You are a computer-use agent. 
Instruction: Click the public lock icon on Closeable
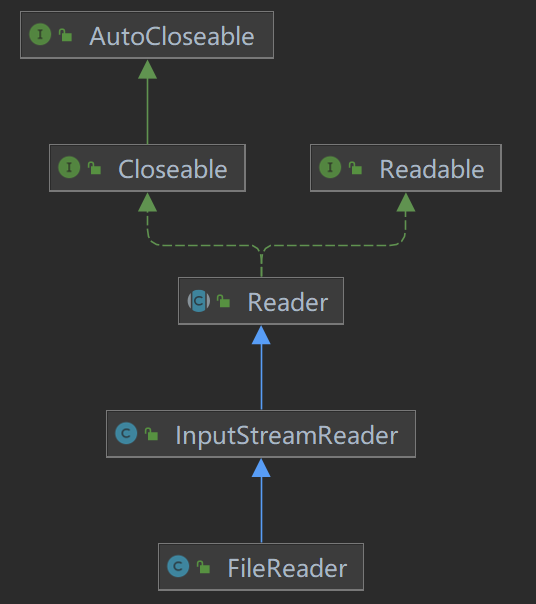94,168
